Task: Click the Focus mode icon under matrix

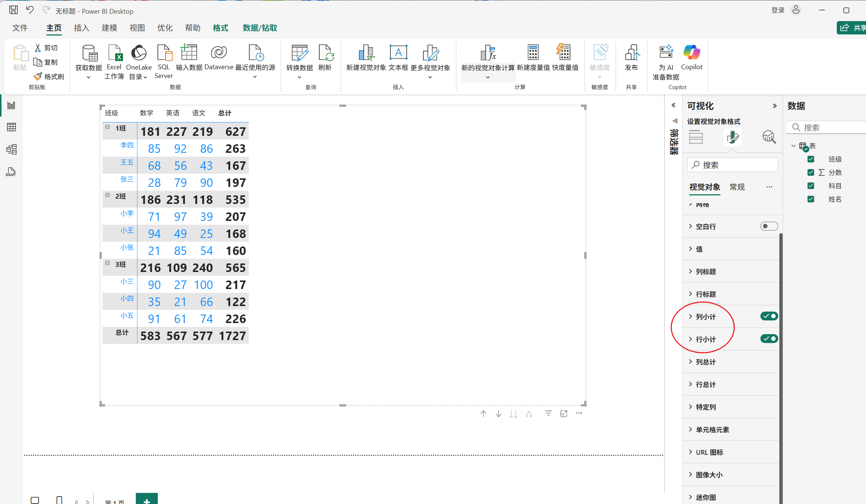Action: coord(564,414)
